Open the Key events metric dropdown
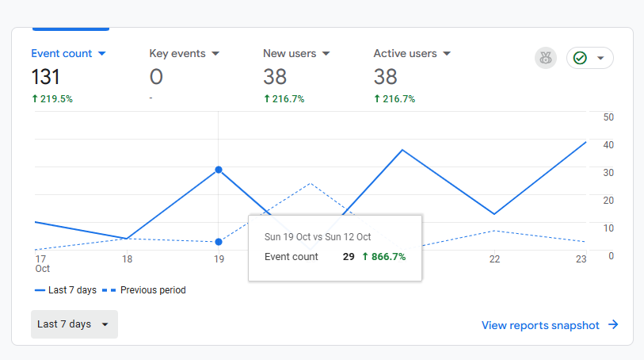 185,53
